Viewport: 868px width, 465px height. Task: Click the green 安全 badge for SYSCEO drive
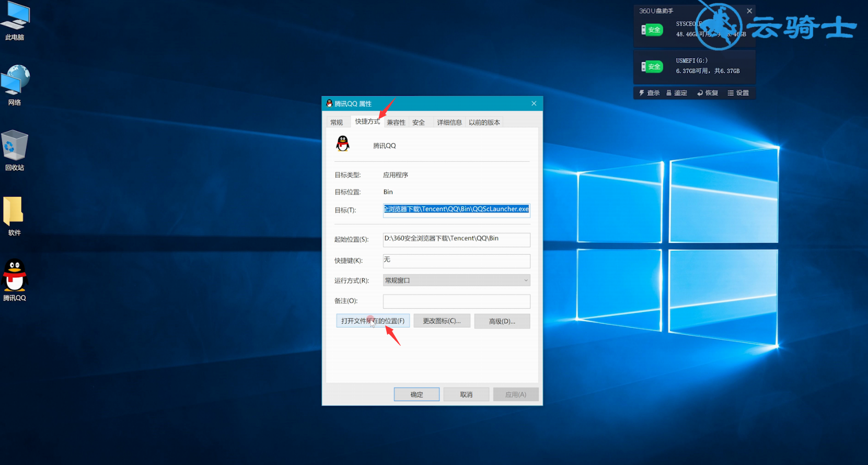[652, 30]
